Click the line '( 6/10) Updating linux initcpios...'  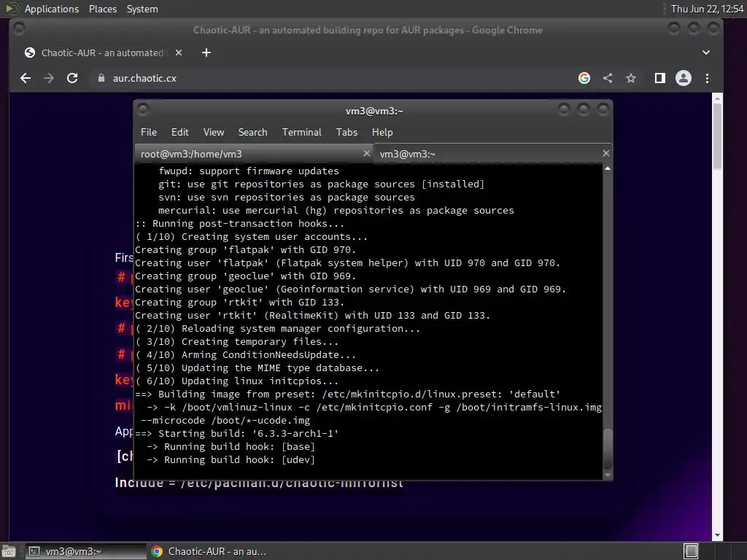pos(237,381)
